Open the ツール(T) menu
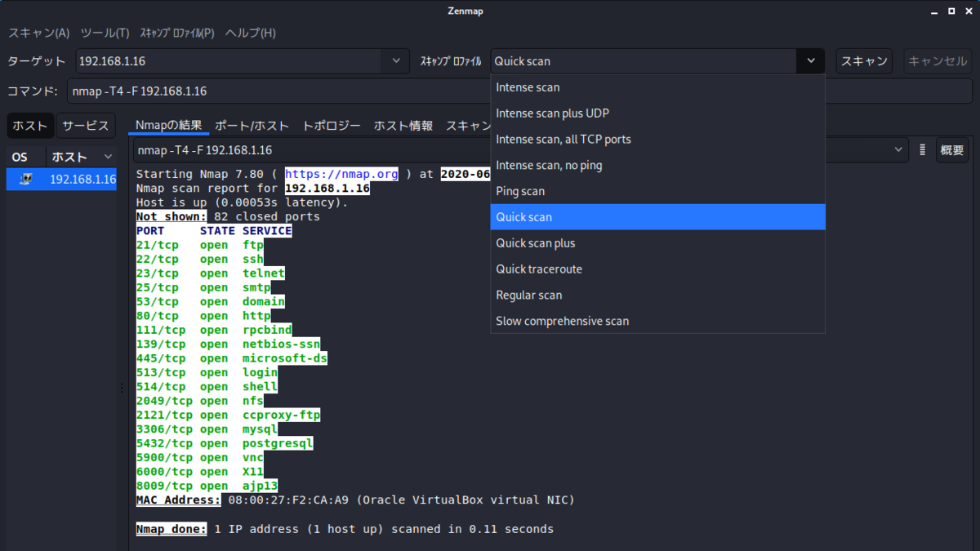This screenshot has height=551, width=980. [x=105, y=33]
